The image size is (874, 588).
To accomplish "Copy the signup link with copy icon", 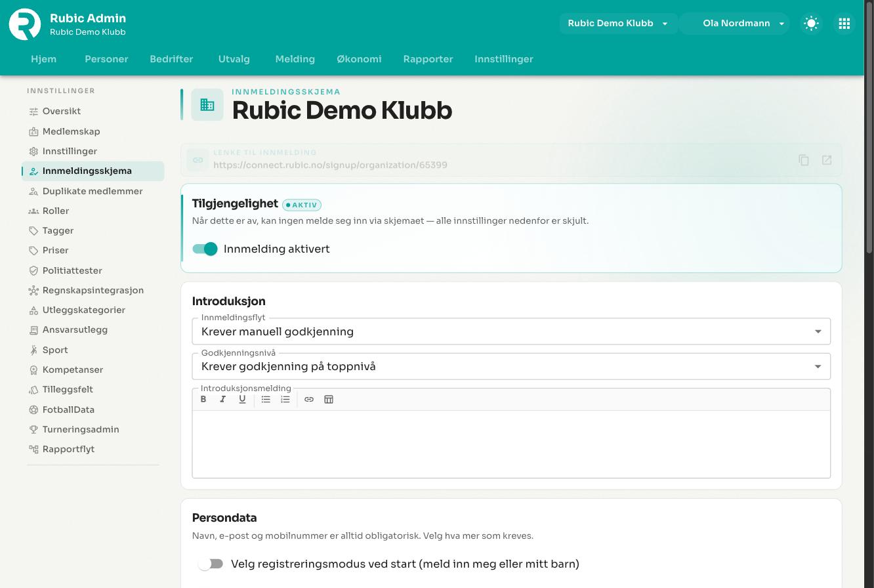I will (x=804, y=160).
